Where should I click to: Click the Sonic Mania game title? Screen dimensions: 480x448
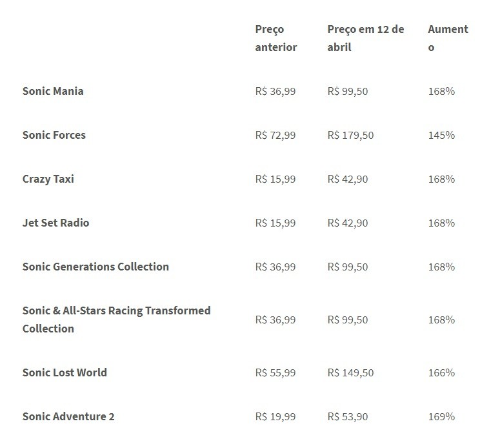tap(53, 91)
